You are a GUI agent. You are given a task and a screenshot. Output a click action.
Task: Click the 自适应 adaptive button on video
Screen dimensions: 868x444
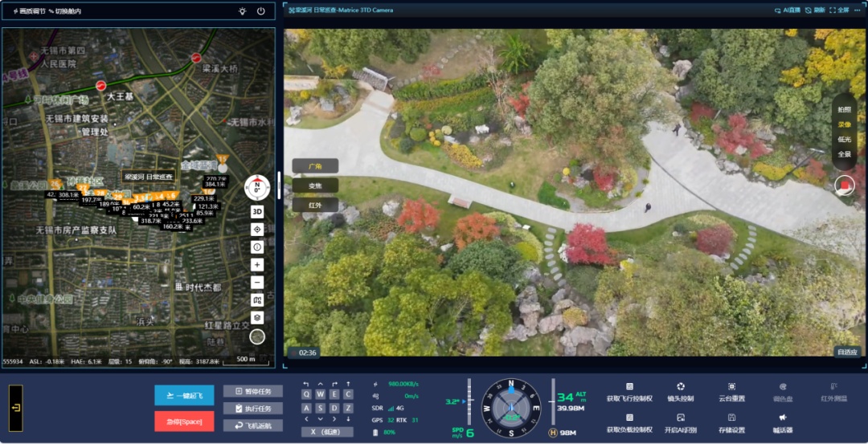pyautogui.click(x=848, y=352)
